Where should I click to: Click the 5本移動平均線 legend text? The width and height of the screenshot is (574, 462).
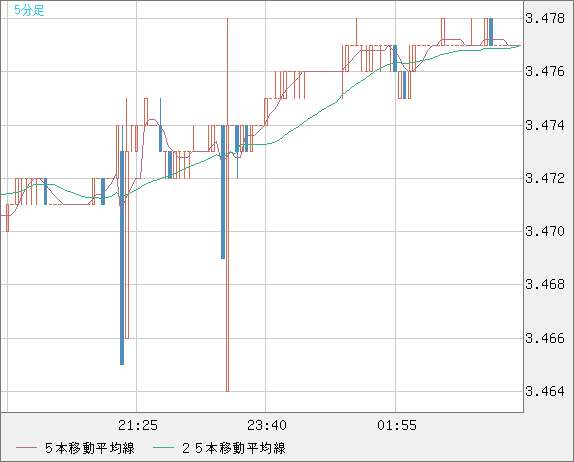point(90,448)
